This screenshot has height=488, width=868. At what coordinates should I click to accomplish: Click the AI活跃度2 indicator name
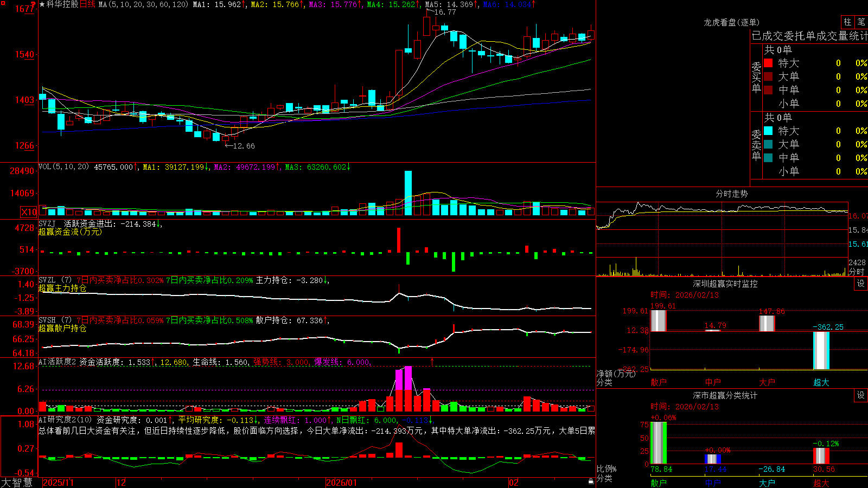(x=58, y=362)
